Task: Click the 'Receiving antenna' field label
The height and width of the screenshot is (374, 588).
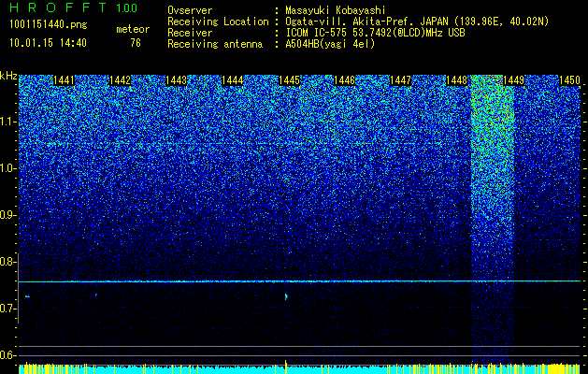Action: pyautogui.click(x=215, y=44)
